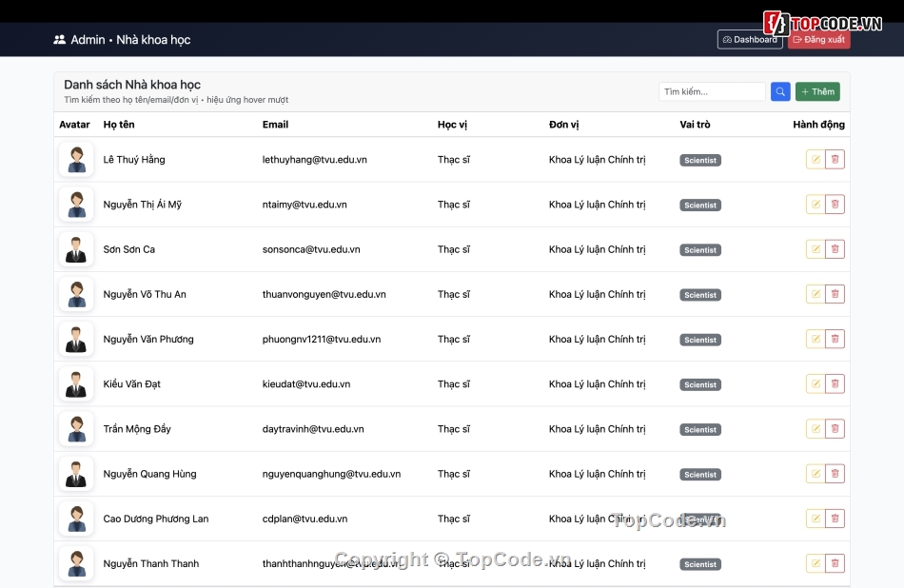Click the green Thêm add button
The image size is (904, 588).
coord(817,91)
